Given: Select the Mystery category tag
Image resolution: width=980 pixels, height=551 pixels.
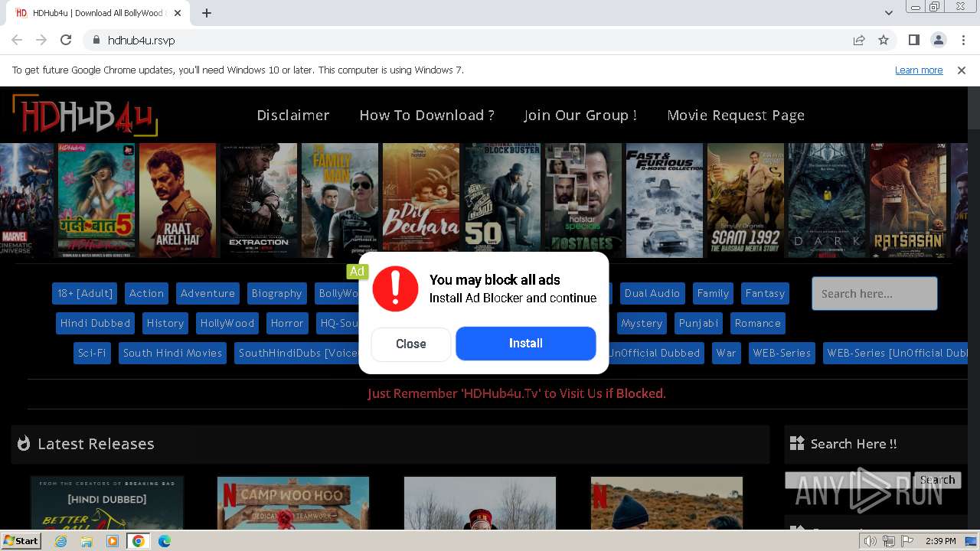Looking at the screenshot, I should [642, 323].
